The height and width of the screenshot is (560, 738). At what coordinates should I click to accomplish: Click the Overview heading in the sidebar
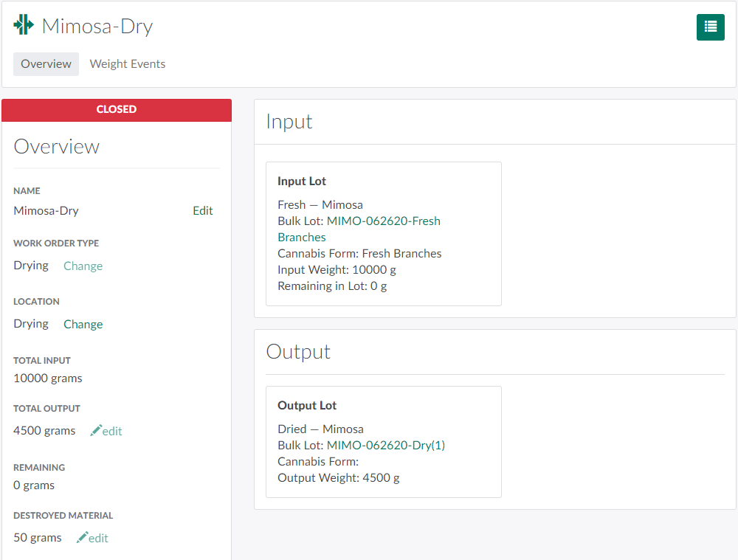tap(57, 147)
